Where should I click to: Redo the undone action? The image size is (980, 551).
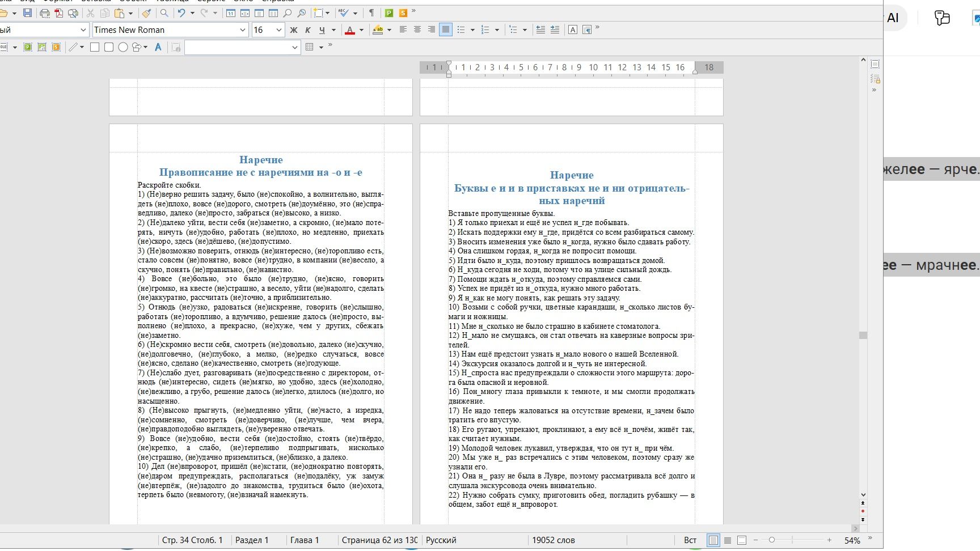(204, 13)
